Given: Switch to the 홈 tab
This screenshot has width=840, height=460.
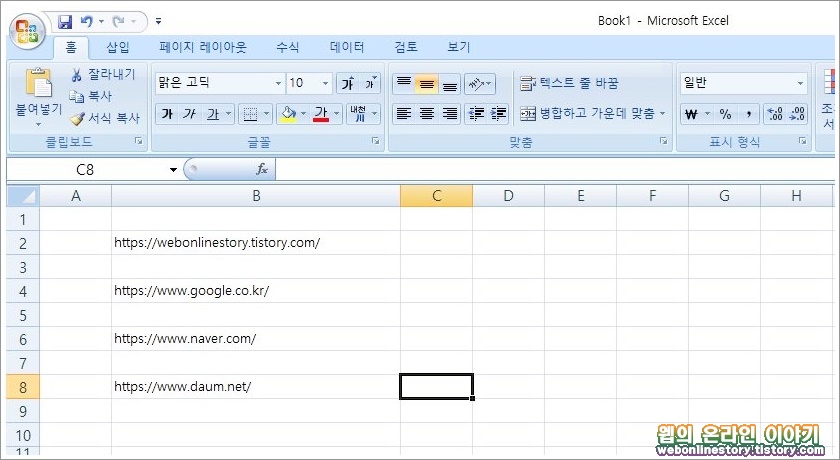Looking at the screenshot, I should click(71, 48).
